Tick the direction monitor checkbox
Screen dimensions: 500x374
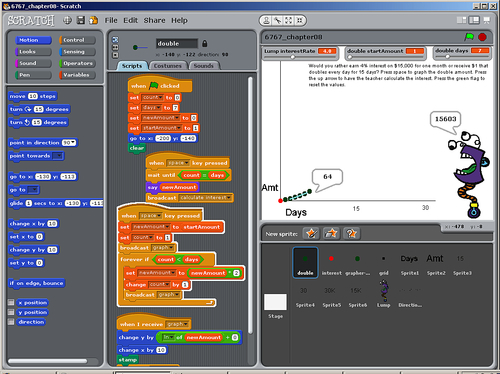coord(11,322)
